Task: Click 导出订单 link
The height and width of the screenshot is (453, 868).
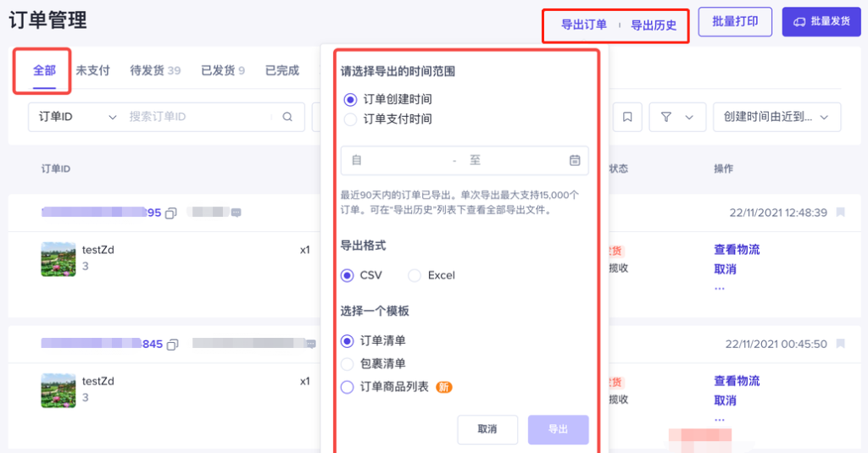Action: click(x=584, y=25)
